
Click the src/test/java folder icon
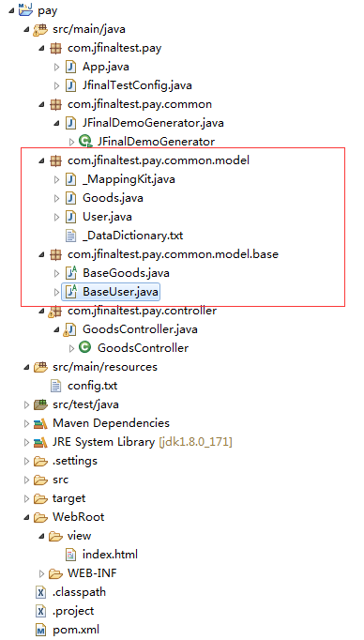coord(40,404)
